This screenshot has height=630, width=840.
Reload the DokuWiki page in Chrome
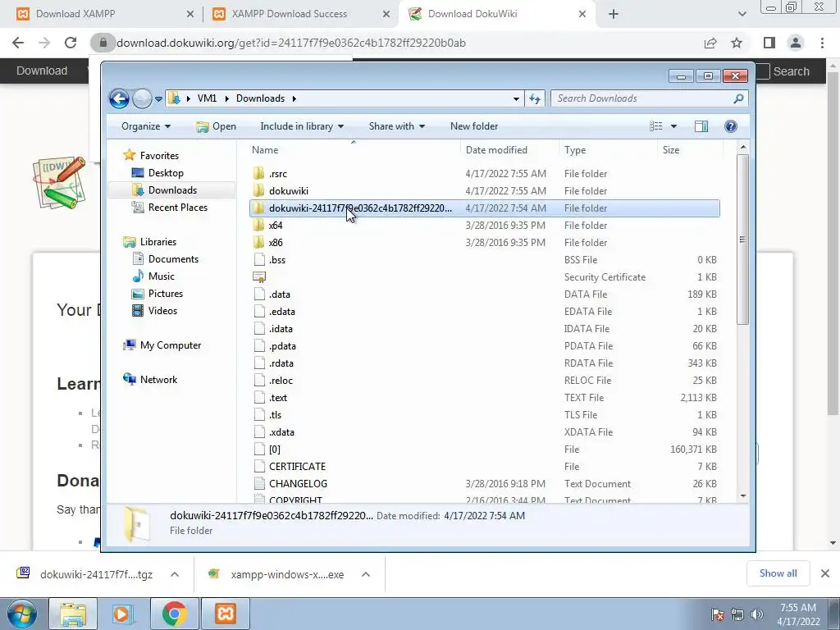71,43
